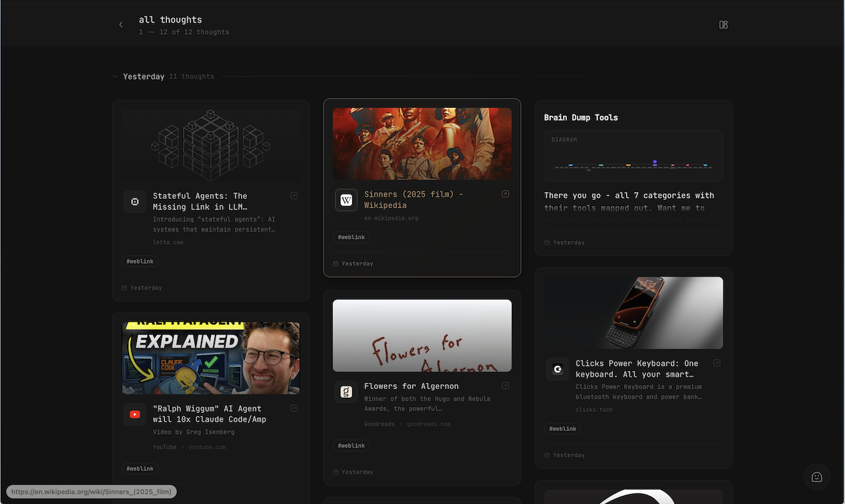Screen dimensions: 845x504
Task: Click the goodreads.com source link
Action: point(428,424)
